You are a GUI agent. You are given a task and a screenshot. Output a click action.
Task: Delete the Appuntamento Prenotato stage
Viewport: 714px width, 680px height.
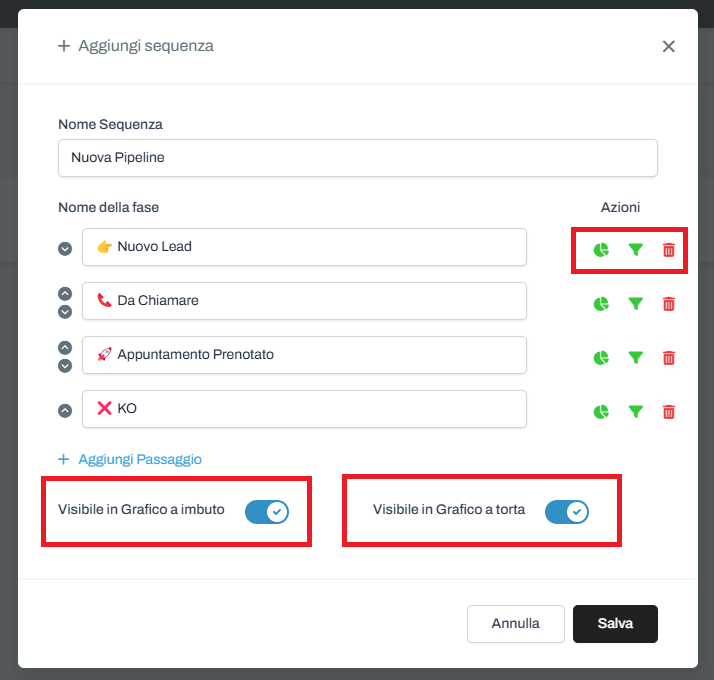click(x=669, y=357)
